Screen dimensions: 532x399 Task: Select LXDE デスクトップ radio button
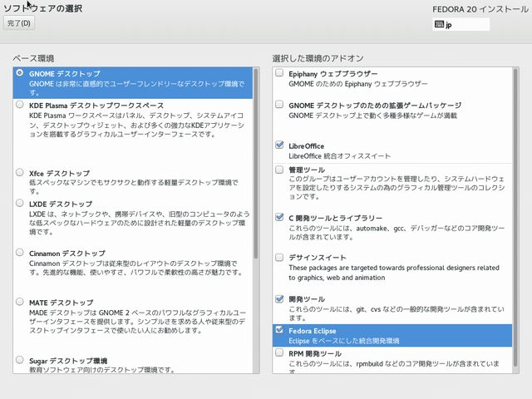coord(20,203)
